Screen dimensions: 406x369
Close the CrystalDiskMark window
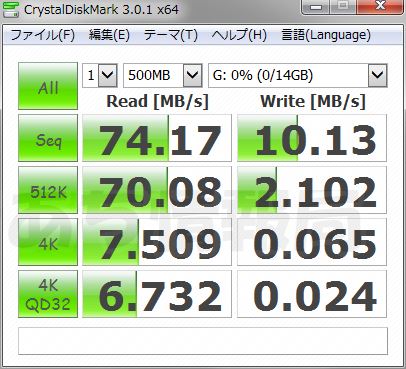click(x=380, y=6)
